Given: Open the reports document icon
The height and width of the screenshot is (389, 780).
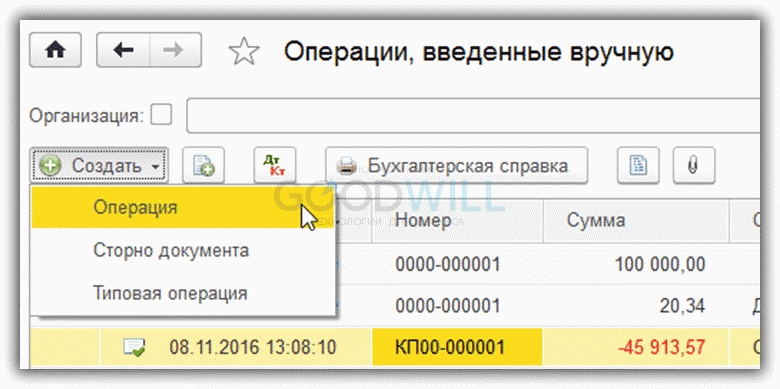Looking at the screenshot, I should point(638,165).
